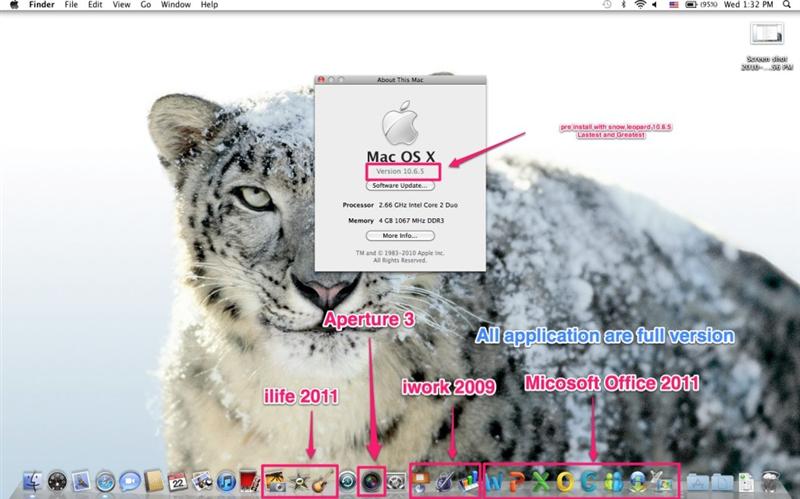Open the Window menu in menu bar
The width and height of the screenshot is (800, 499).
(x=176, y=5)
